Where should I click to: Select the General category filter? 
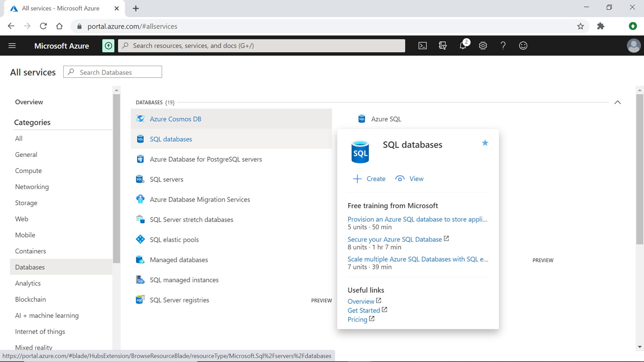[x=26, y=154]
